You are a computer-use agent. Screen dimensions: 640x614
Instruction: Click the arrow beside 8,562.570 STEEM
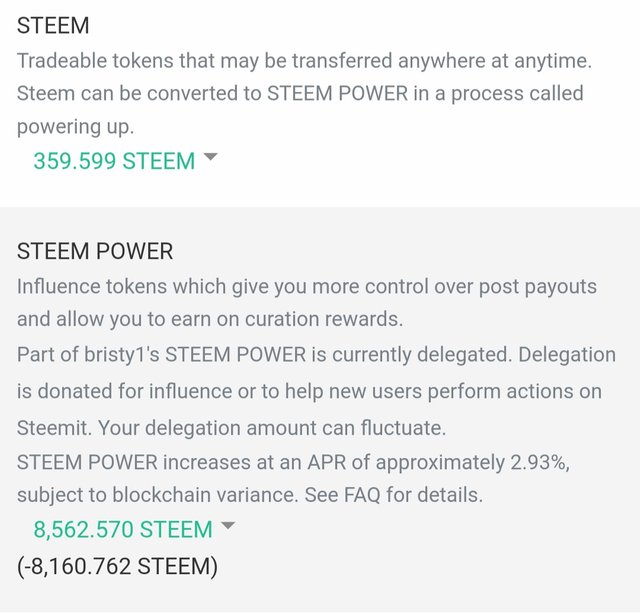pos(228,525)
